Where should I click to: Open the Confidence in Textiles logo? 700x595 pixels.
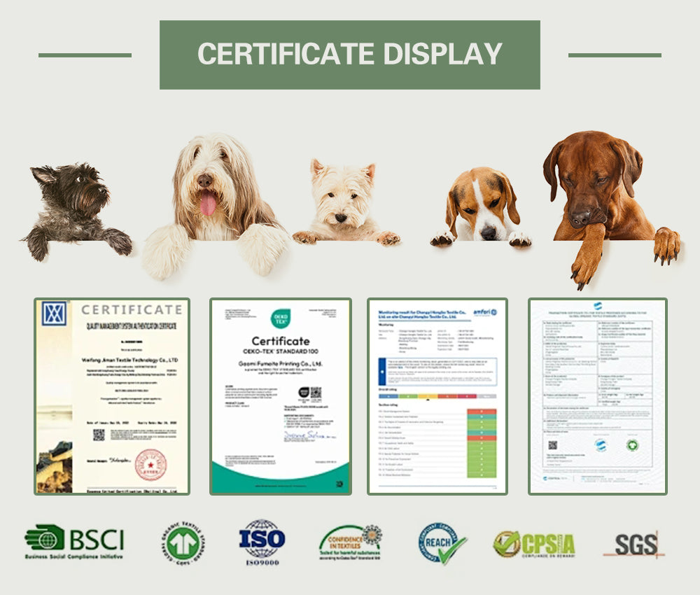350,542
